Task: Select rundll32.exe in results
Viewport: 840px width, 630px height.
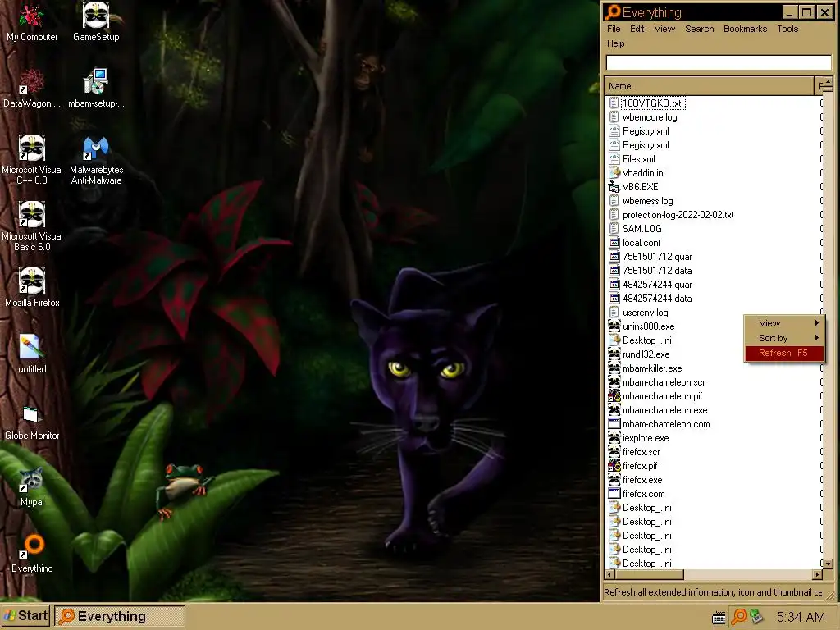Action: pyautogui.click(x=646, y=354)
